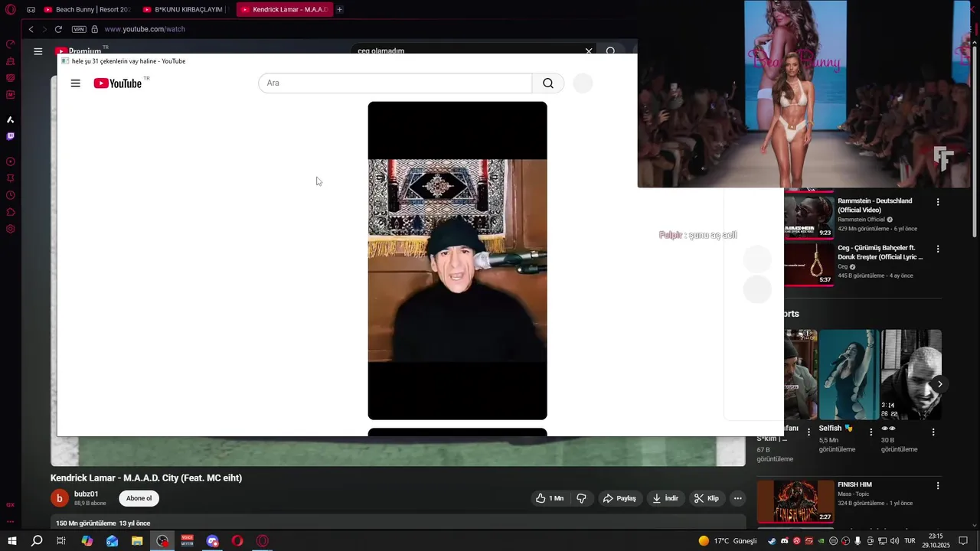Open the sidebar three-dots setup menu

pyautogui.click(x=11, y=521)
